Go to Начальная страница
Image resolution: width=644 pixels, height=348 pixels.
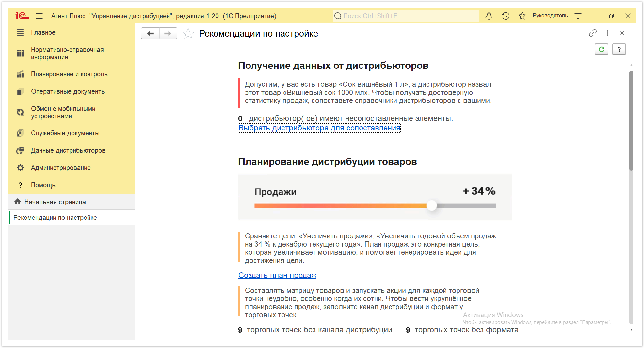point(55,202)
